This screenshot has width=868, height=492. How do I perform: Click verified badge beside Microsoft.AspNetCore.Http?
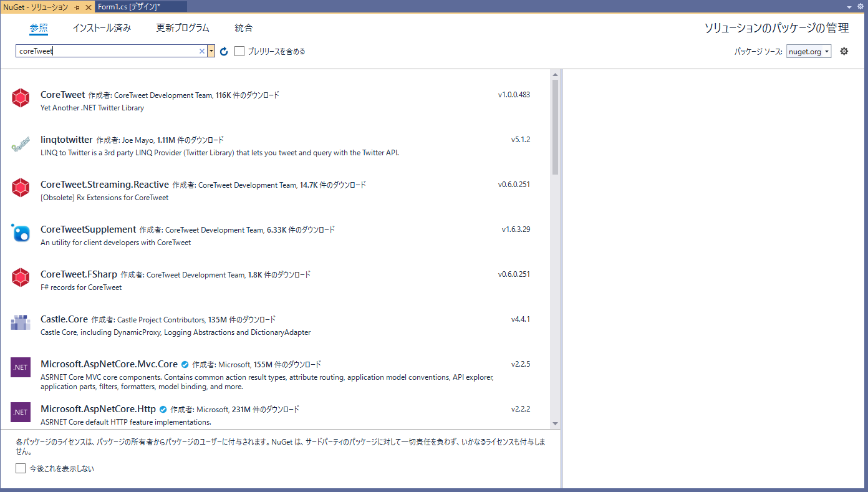pyautogui.click(x=163, y=410)
